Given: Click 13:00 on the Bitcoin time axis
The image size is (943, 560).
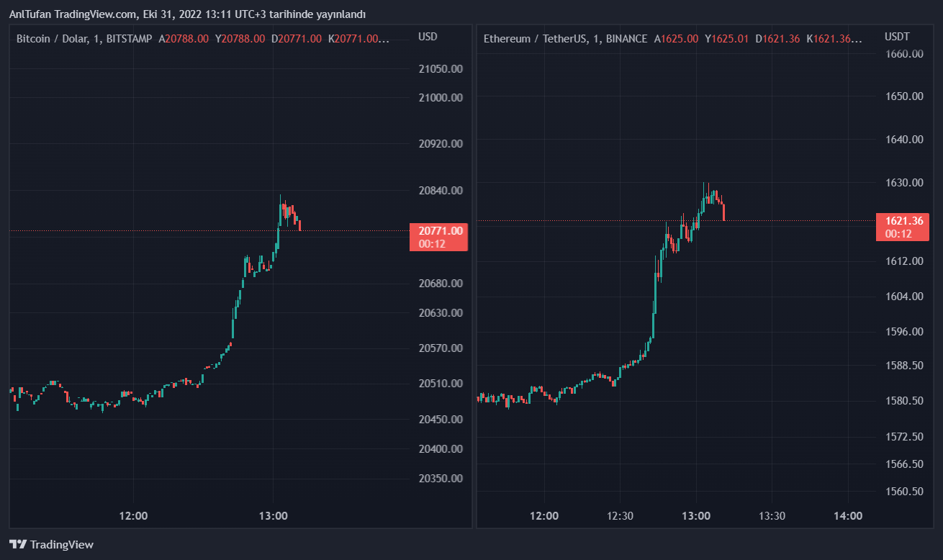Looking at the screenshot, I should [273, 516].
